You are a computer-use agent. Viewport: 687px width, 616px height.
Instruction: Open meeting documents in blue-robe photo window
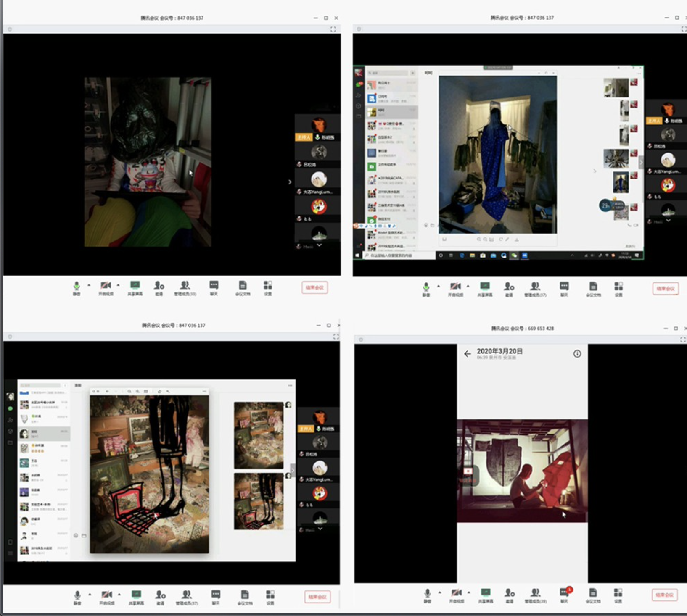click(x=593, y=290)
